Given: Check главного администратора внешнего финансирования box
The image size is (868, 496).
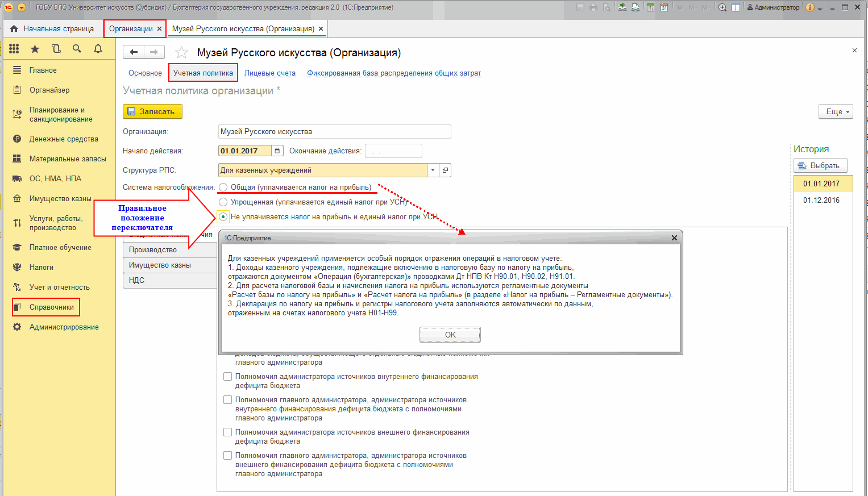Looking at the screenshot, I should click(x=228, y=455).
